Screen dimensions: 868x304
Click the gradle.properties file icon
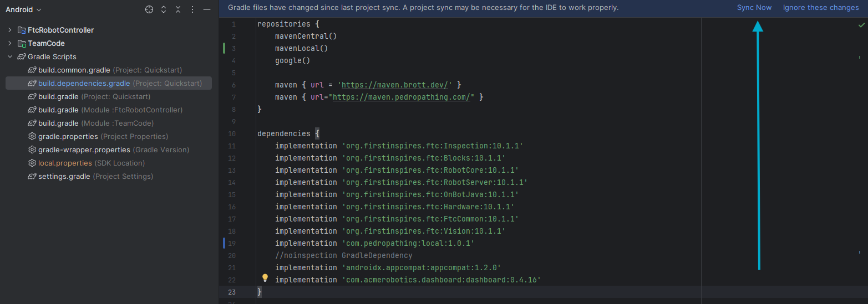coord(32,136)
